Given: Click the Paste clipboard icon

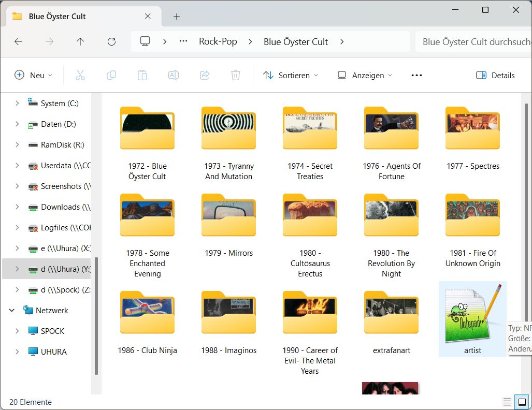Looking at the screenshot, I should tap(142, 75).
